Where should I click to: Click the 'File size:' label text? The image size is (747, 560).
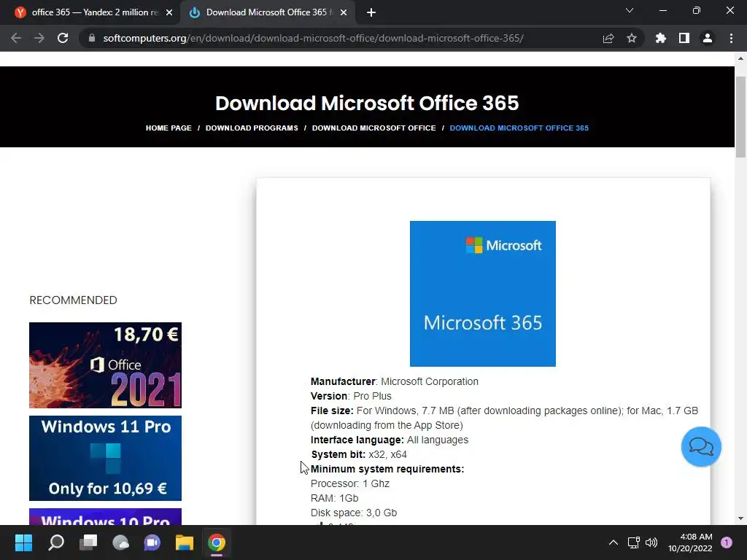tap(332, 411)
